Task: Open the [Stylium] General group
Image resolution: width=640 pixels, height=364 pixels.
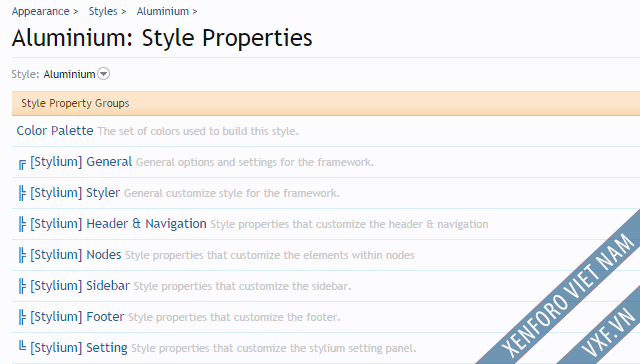Action: pos(81,162)
